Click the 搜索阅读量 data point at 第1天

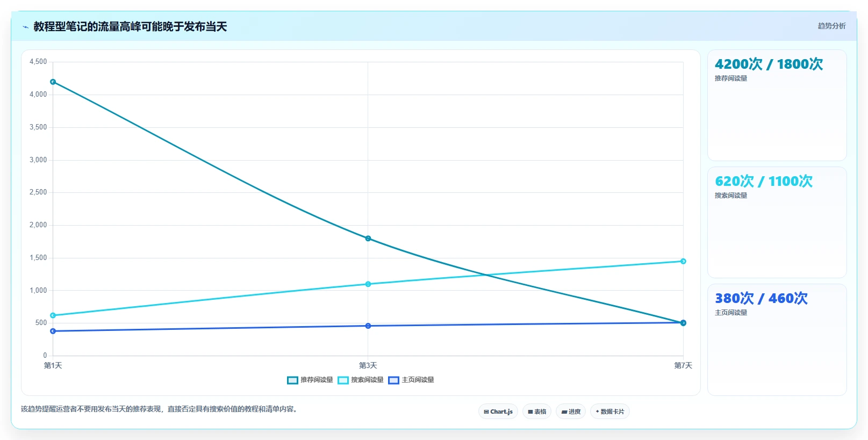click(x=53, y=315)
